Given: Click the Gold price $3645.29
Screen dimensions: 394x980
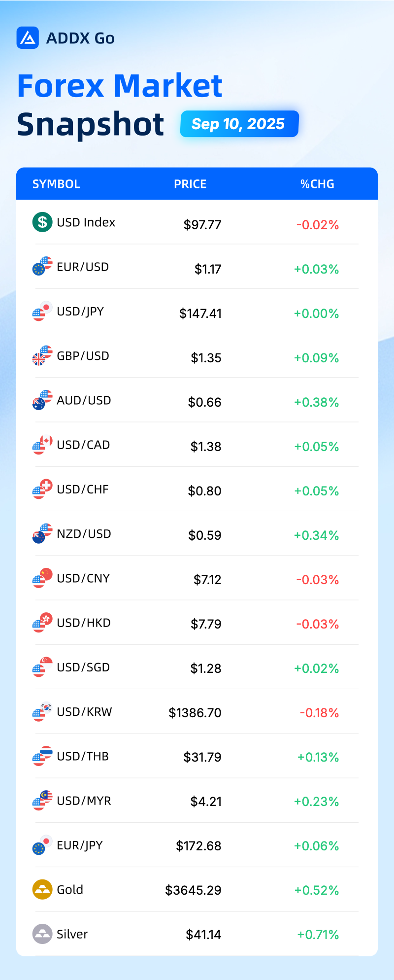Looking at the screenshot, I should coord(193,890).
